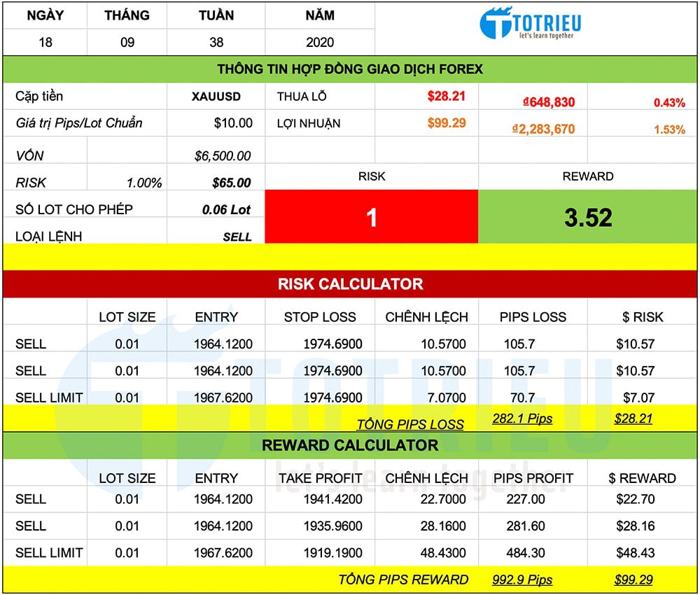Image resolution: width=700 pixels, height=595 pixels.
Task: Click the THUA LỖ label
Action: (302, 97)
